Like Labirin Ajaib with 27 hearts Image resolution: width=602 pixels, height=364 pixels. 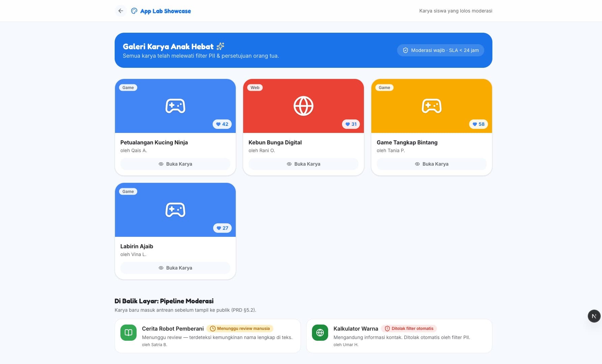[x=223, y=228]
